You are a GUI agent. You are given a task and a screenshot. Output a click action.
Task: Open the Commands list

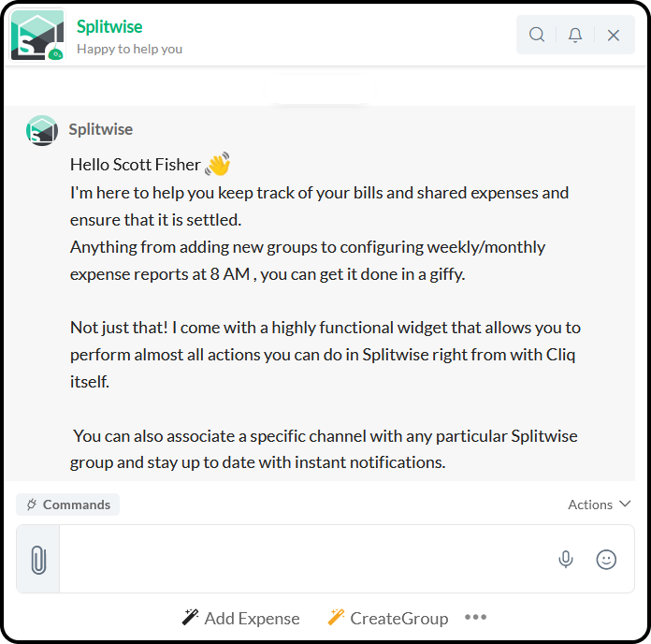[x=67, y=505]
